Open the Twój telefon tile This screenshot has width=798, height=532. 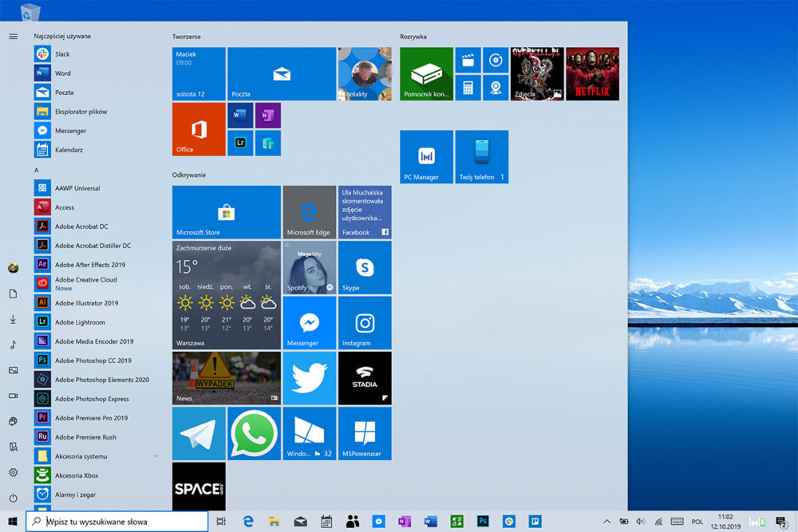tap(482, 156)
